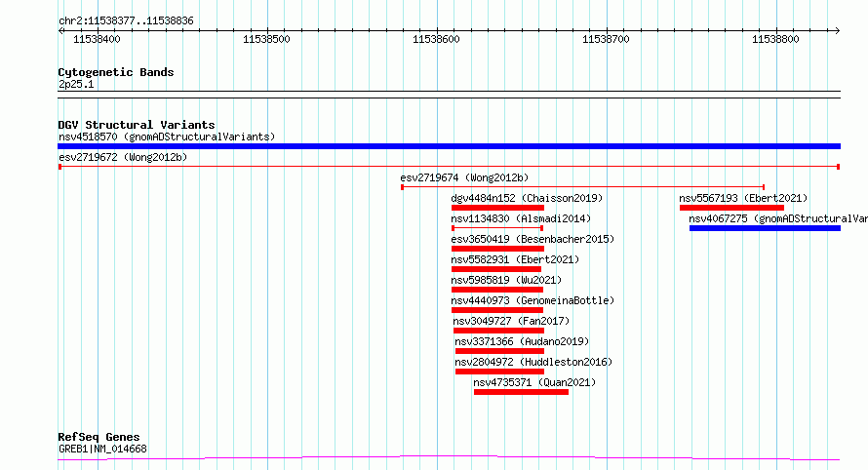This screenshot has width=868, height=470.
Task: Click the ruler's left arrow end
Action: click(60, 31)
